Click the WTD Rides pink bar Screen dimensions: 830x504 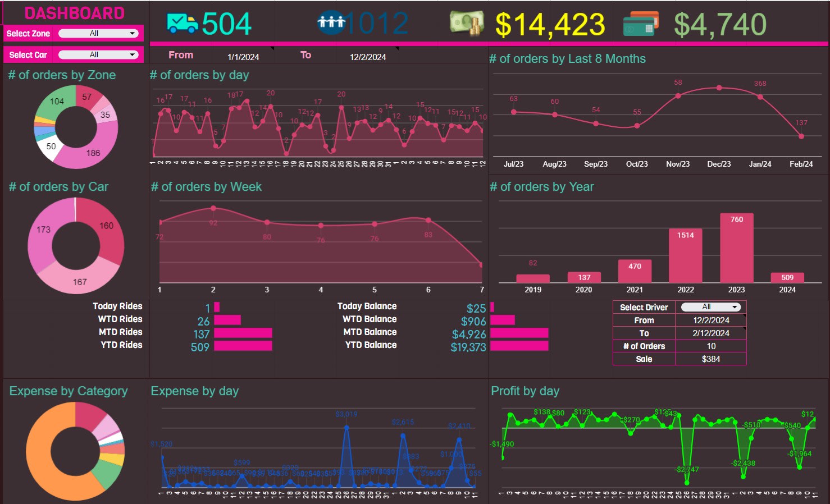(227, 320)
